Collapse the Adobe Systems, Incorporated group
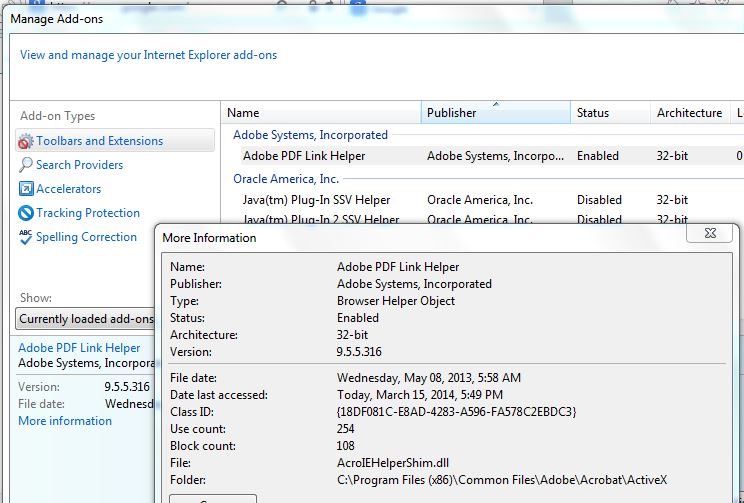744x503 pixels. 310,135
